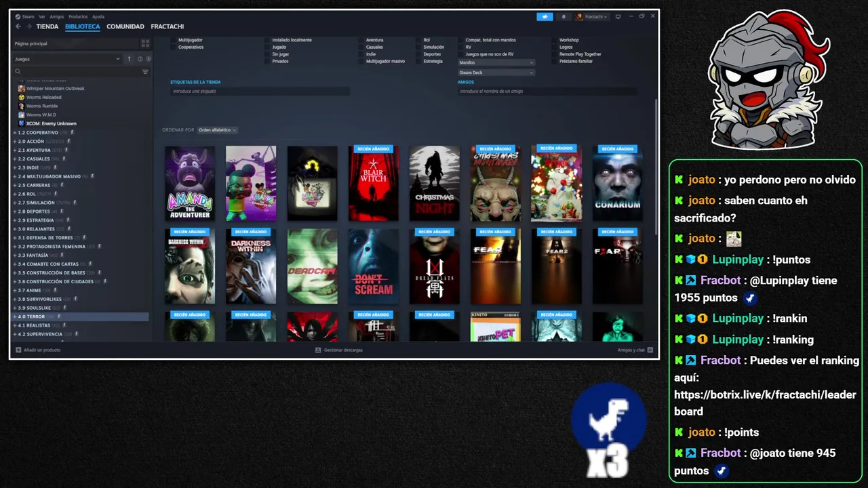Tick the Indie genre checkbox
868x488 pixels.
coord(361,54)
